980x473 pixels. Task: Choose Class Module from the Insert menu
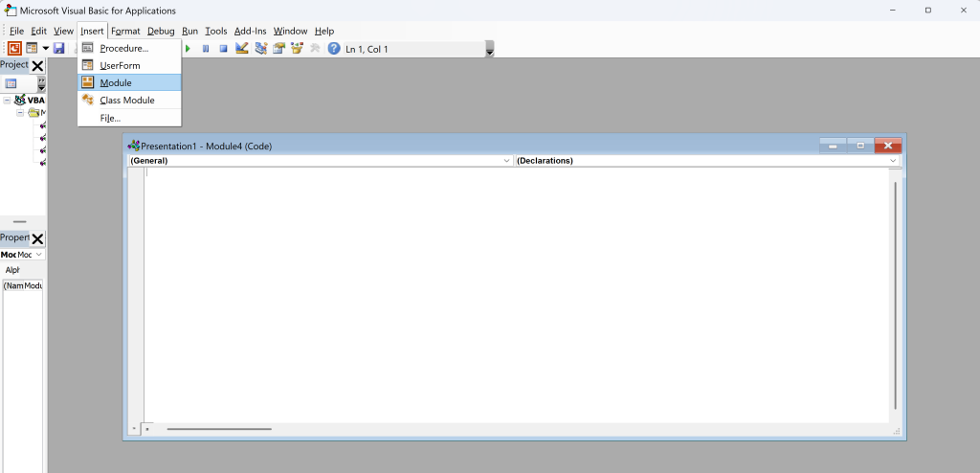(129, 101)
